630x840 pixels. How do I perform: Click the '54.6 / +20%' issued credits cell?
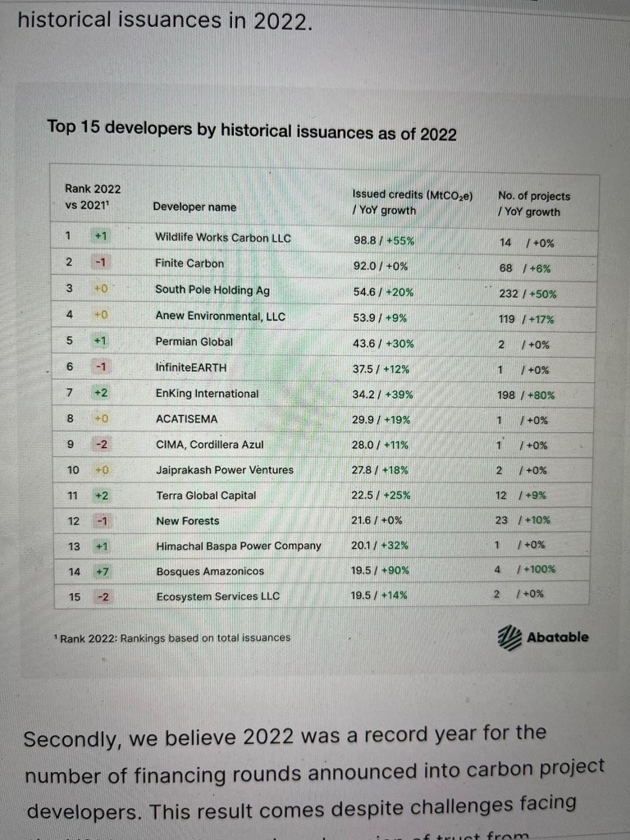click(x=383, y=292)
